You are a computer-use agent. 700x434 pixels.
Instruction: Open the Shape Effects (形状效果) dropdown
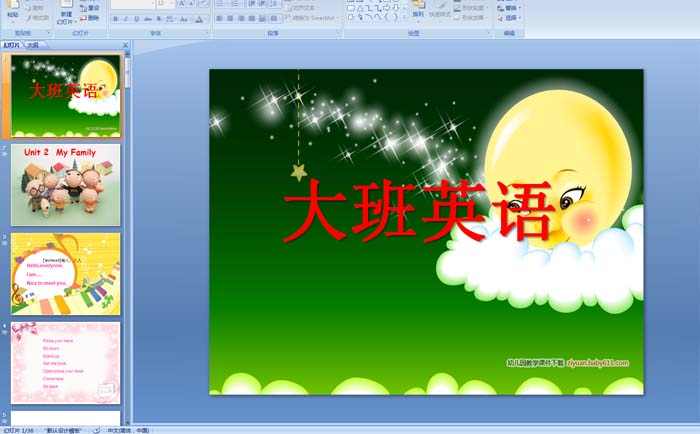pyautogui.click(x=471, y=17)
